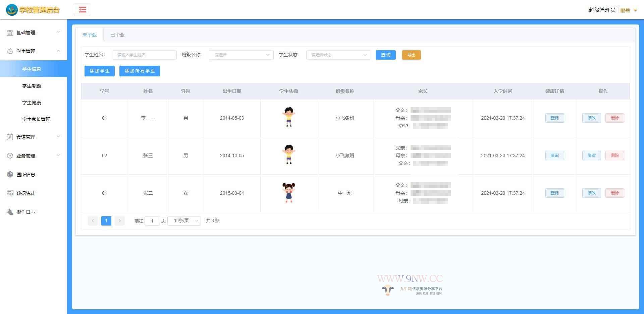Expand the 食谱管理 menu chevron
Viewport: 644px width, 314px height.
pyautogui.click(x=58, y=137)
